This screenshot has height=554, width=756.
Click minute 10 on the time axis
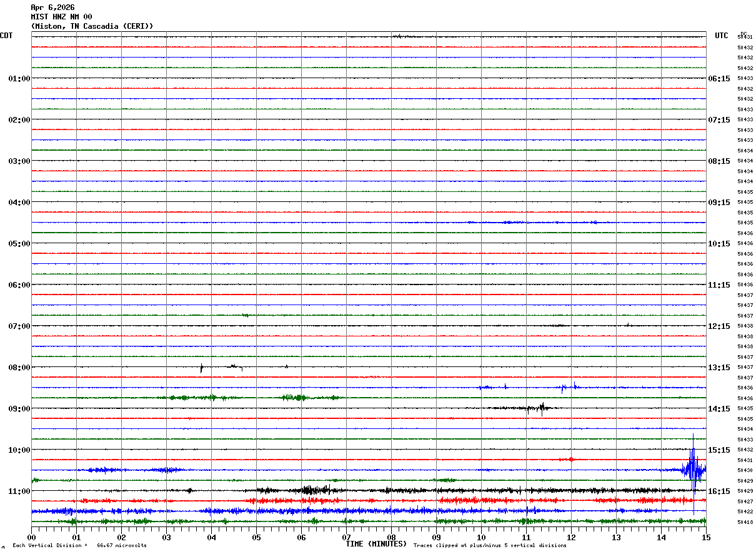(481, 538)
